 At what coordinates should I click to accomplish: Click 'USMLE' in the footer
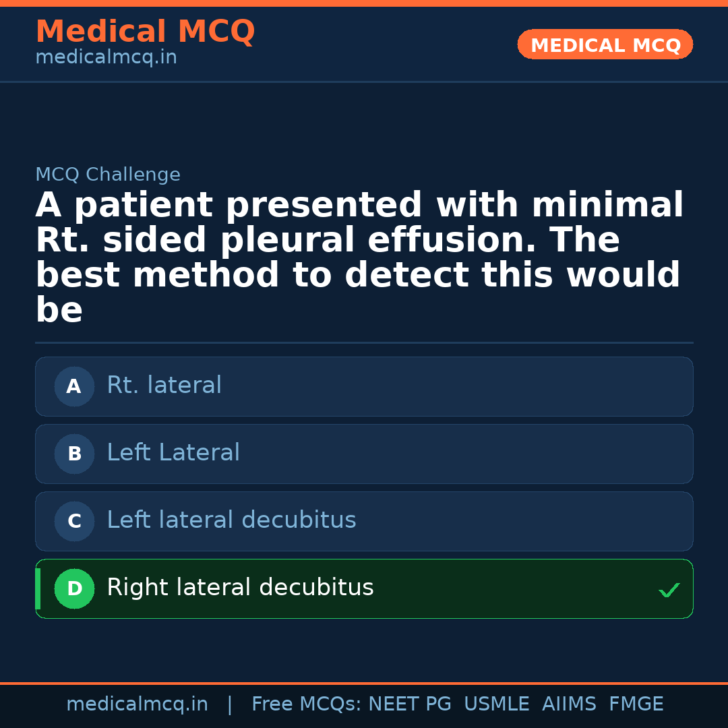tap(496, 704)
